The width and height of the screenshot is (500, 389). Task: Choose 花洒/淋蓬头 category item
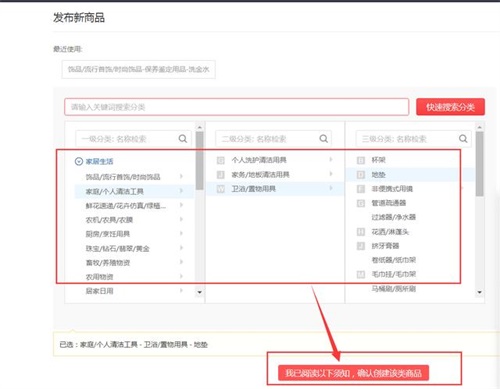[x=390, y=232]
